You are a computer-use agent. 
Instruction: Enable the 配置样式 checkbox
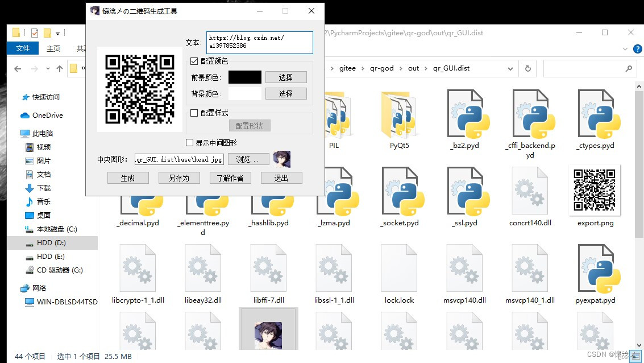point(194,113)
